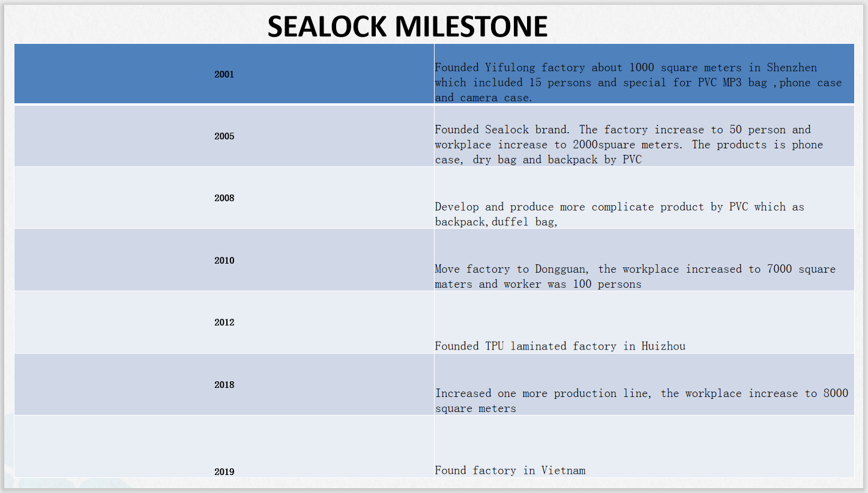Select the 2018 year cell
The height and width of the screenshot is (493, 868).
point(224,384)
